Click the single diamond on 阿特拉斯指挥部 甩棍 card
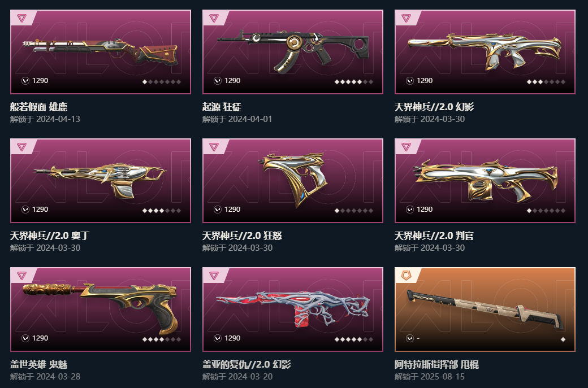The width and height of the screenshot is (588, 388). click(563, 339)
